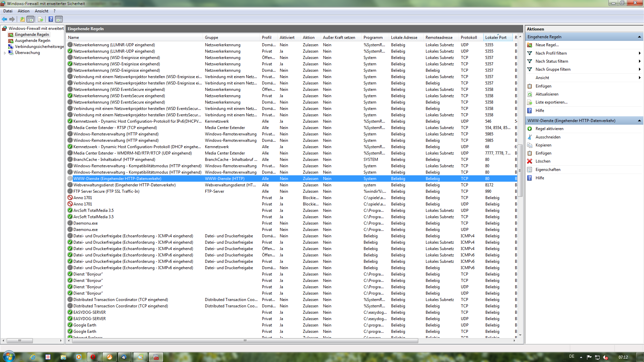
Task: Select Windows-Firewall root tree node
Action: (36, 28)
